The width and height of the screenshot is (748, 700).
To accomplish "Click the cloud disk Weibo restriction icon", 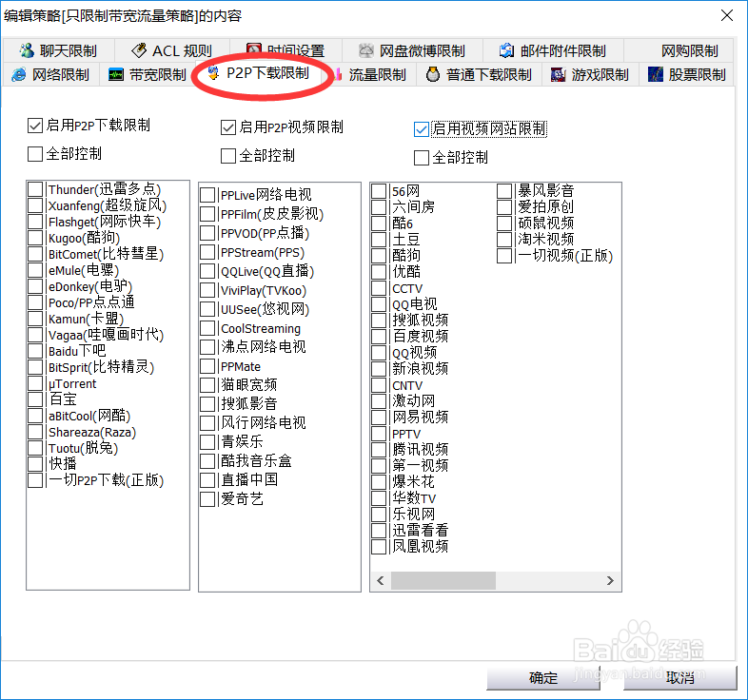I will (365, 50).
